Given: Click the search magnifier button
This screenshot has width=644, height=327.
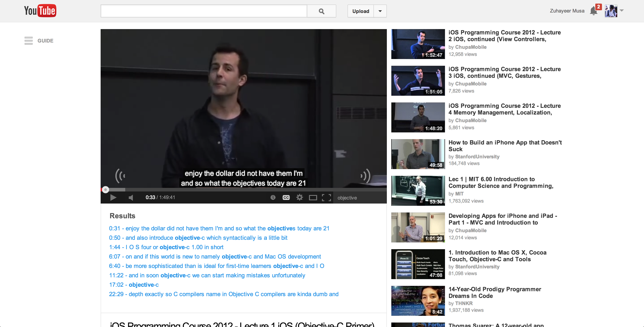Looking at the screenshot, I should 322,11.
